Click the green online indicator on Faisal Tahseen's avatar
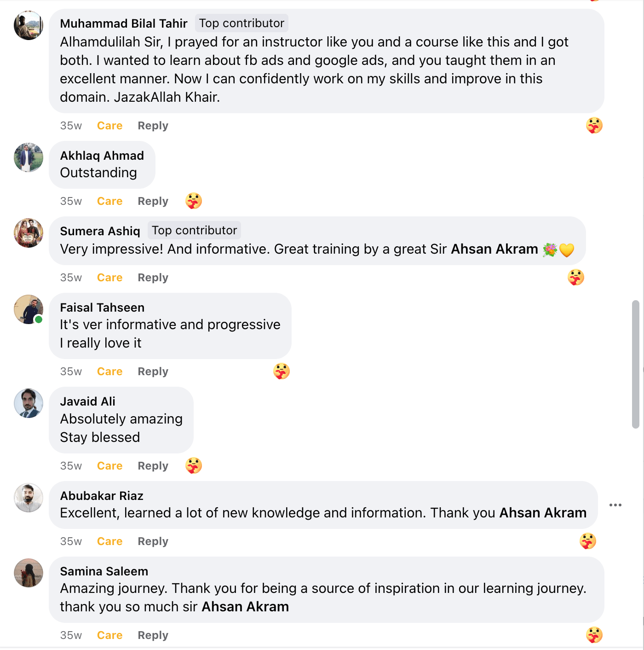Image resolution: width=644 pixels, height=650 pixels. pyautogui.click(x=39, y=319)
